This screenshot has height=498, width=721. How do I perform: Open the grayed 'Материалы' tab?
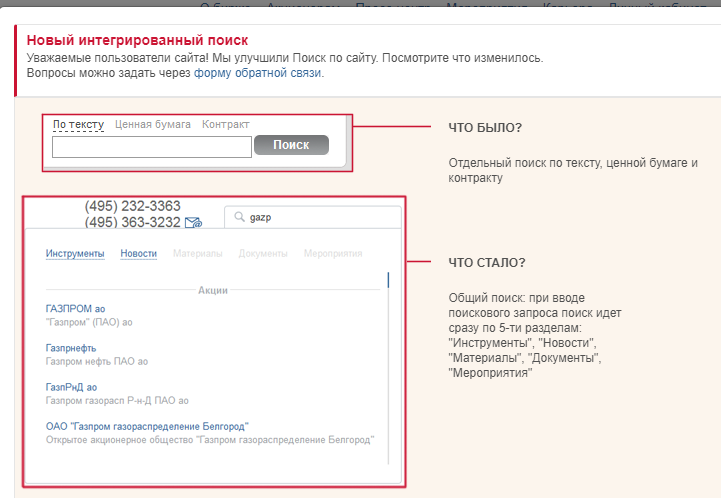pyautogui.click(x=198, y=253)
